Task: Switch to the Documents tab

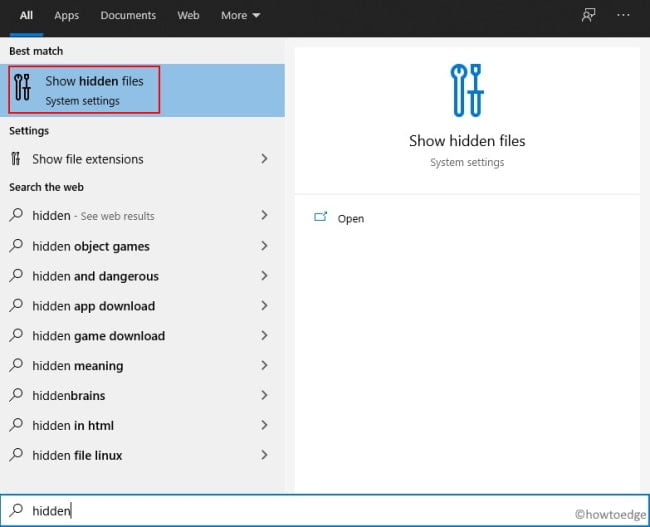Action: point(128,16)
